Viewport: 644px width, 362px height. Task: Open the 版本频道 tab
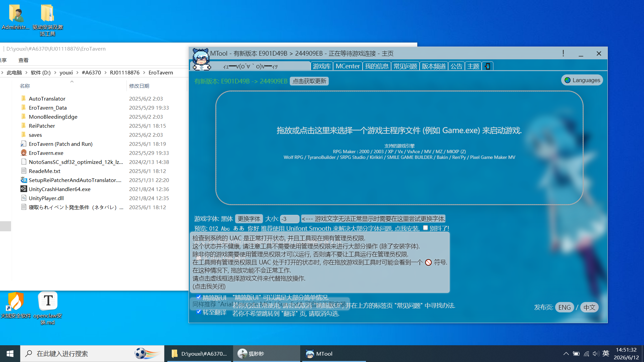[x=434, y=66]
